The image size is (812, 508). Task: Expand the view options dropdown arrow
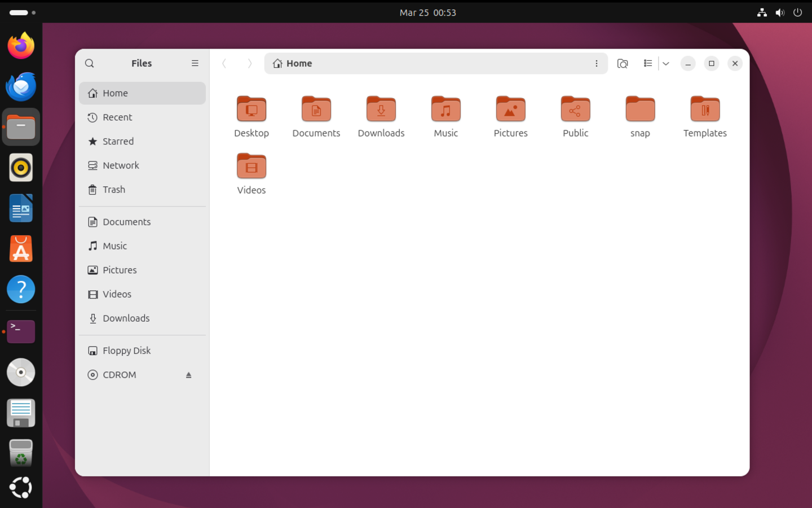666,63
